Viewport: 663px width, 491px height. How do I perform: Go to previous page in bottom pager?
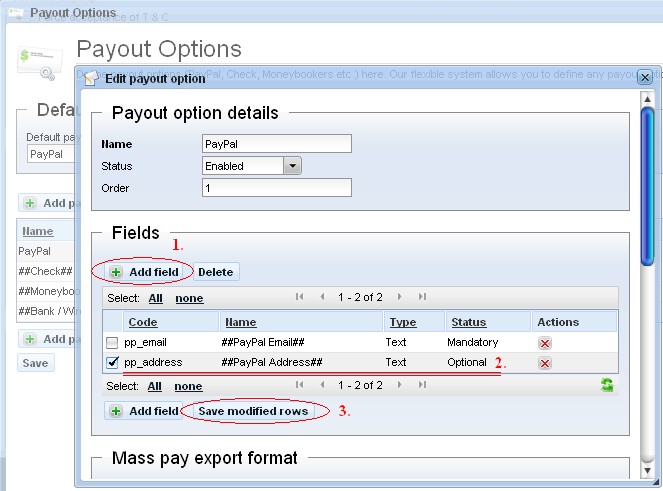click(x=323, y=385)
